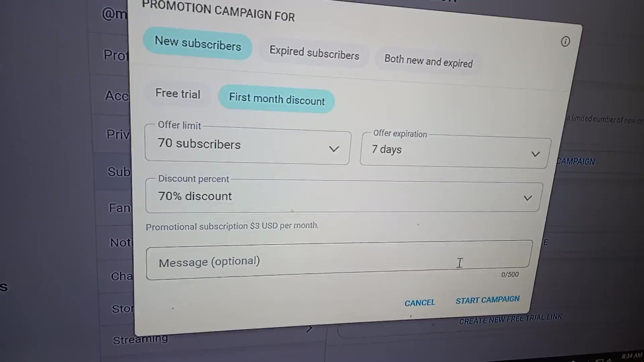The height and width of the screenshot is (362, 644).
Task: Click the info icon in the dialog corner
Action: point(565,42)
